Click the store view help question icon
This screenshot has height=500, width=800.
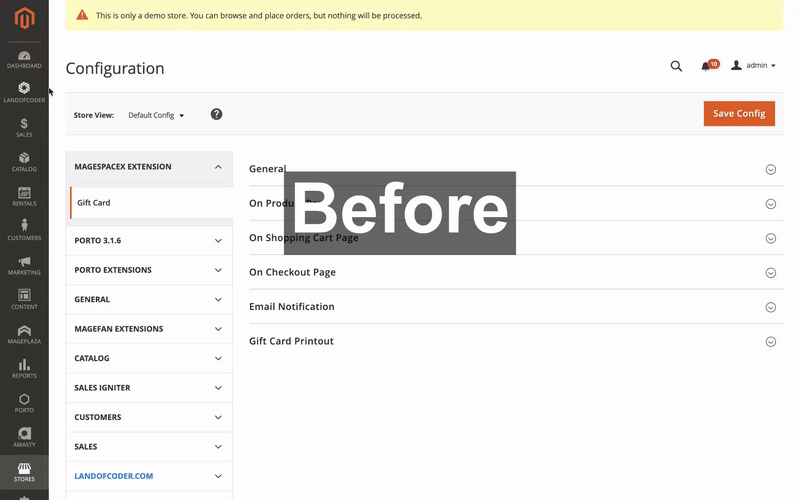pyautogui.click(x=216, y=114)
